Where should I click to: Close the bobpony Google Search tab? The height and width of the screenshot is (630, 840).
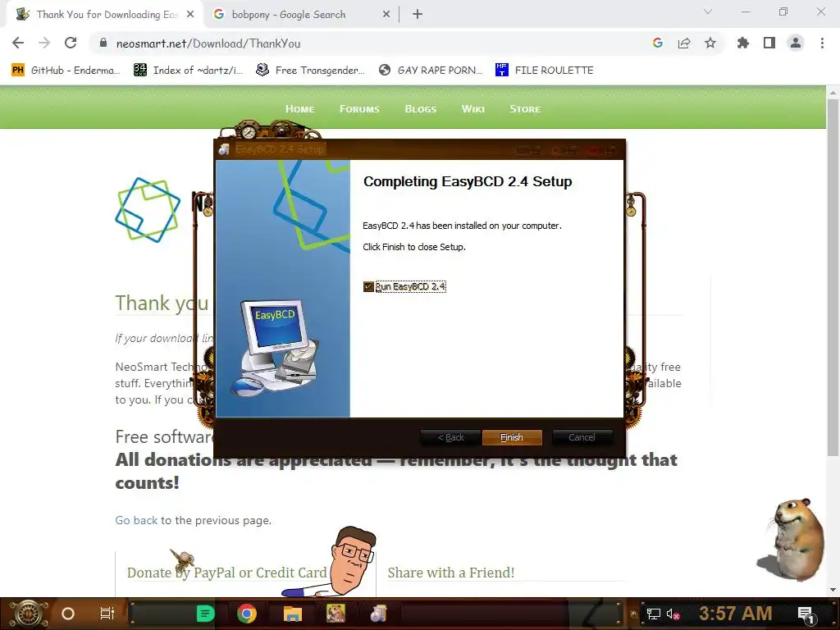coord(386,15)
